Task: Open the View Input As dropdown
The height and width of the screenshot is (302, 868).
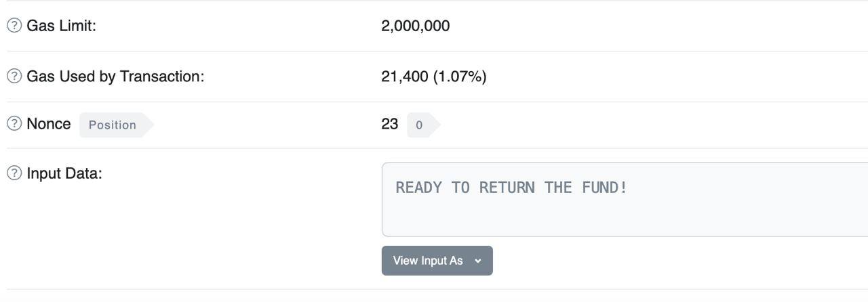Action: [437, 261]
